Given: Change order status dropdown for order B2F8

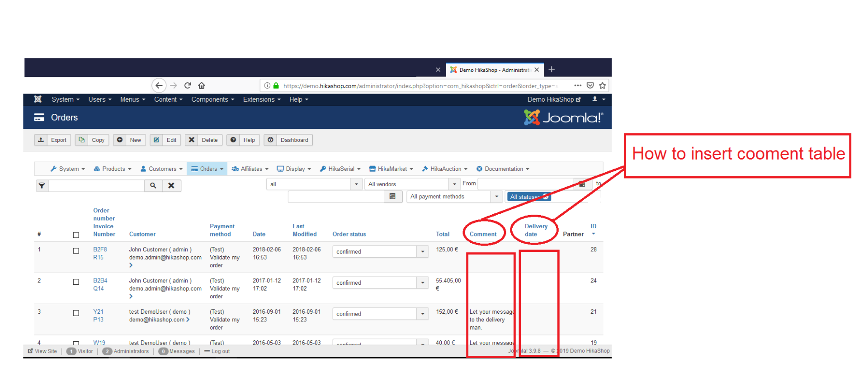Looking at the screenshot, I should pyautogui.click(x=380, y=252).
